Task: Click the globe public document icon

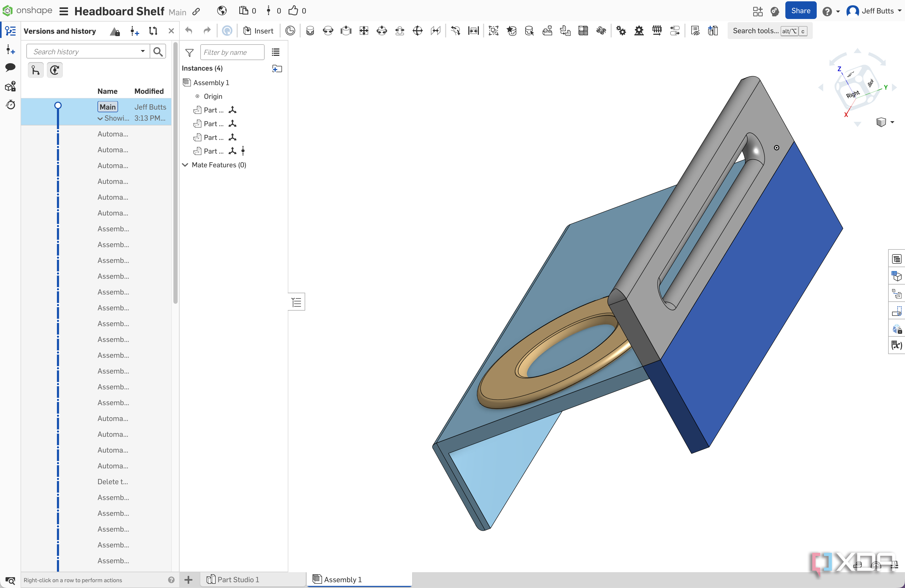Action: tap(222, 11)
